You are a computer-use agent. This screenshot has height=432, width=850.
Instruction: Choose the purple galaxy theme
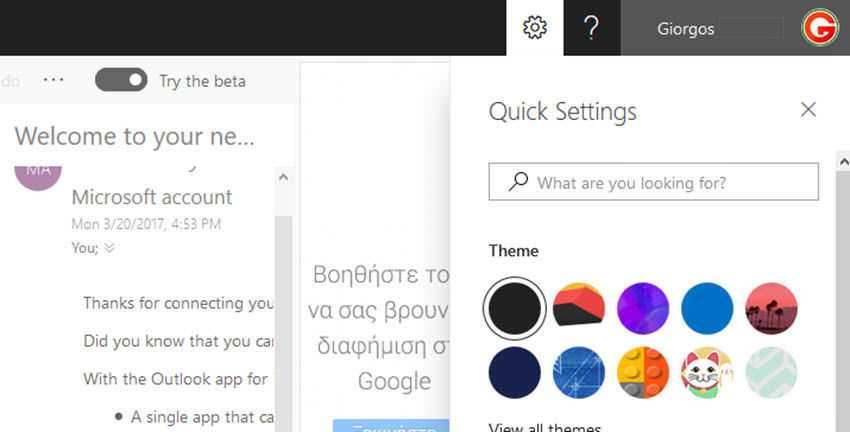coord(643,308)
